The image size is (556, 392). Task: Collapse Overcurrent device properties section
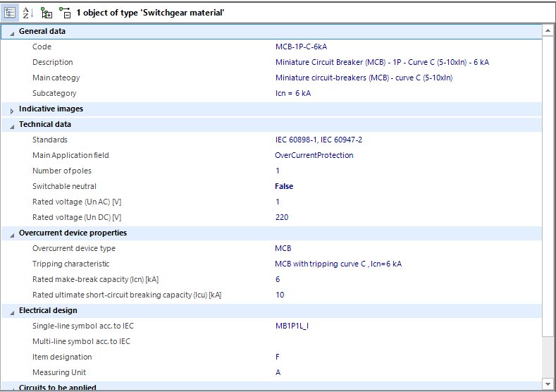pos(12,235)
